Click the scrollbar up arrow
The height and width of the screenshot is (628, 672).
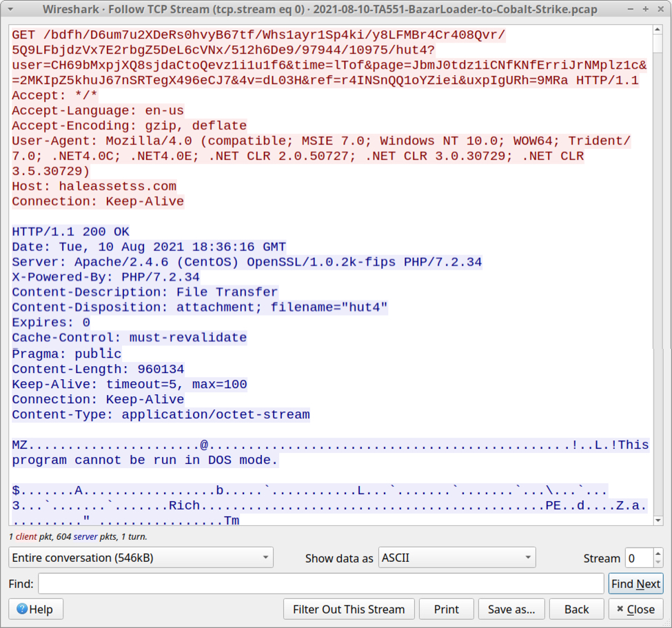[658, 30]
